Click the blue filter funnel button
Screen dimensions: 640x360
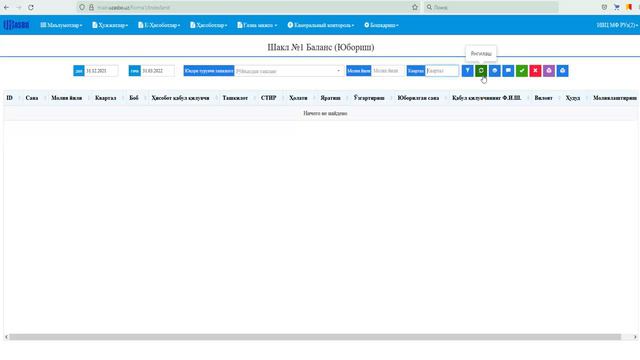(467, 71)
